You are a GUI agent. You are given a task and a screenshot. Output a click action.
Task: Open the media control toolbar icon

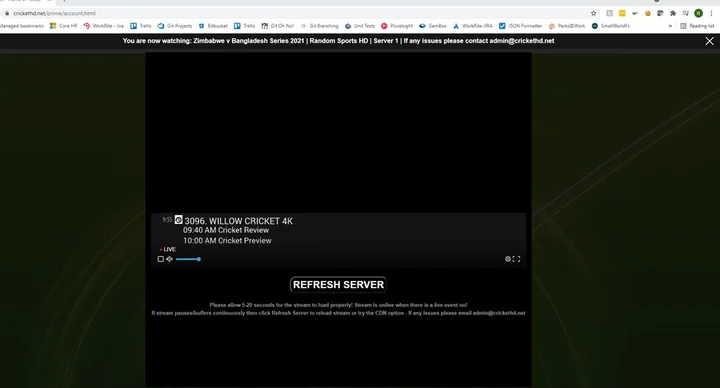686,13
